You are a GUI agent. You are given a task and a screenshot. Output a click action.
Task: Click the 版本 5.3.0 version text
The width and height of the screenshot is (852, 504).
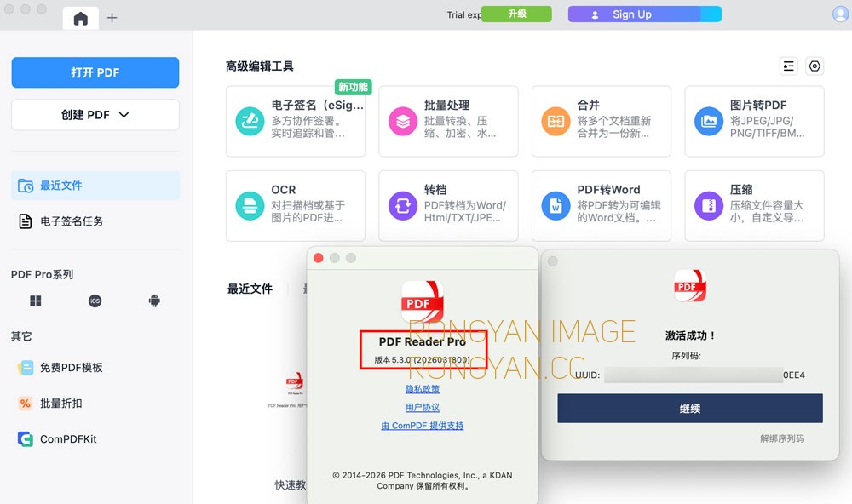pyautogui.click(x=423, y=359)
